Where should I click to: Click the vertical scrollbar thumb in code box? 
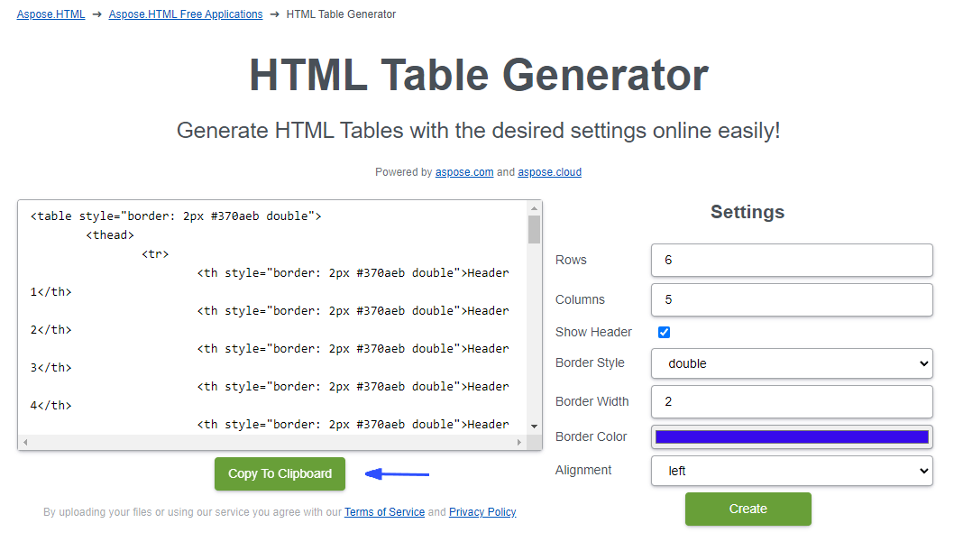(534, 230)
